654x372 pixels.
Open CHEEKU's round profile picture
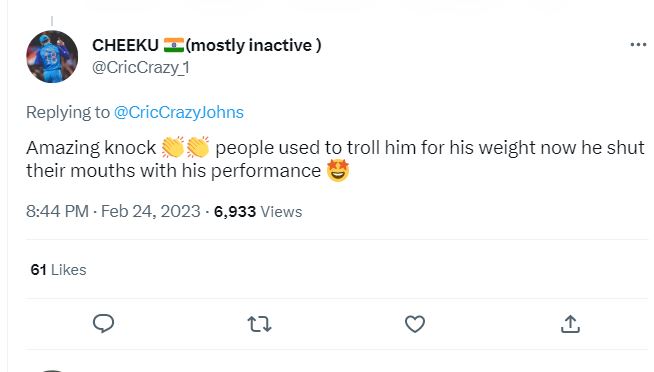click(52, 56)
